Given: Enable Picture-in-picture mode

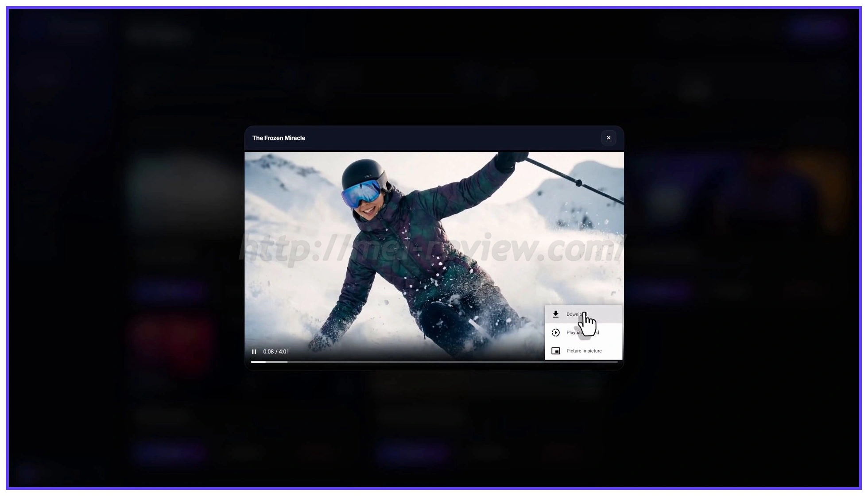Looking at the screenshot, I should coord(584,351).
